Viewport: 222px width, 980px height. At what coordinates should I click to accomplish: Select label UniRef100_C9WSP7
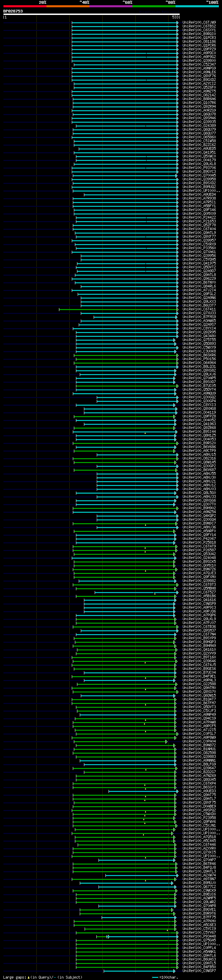point(199,971)
